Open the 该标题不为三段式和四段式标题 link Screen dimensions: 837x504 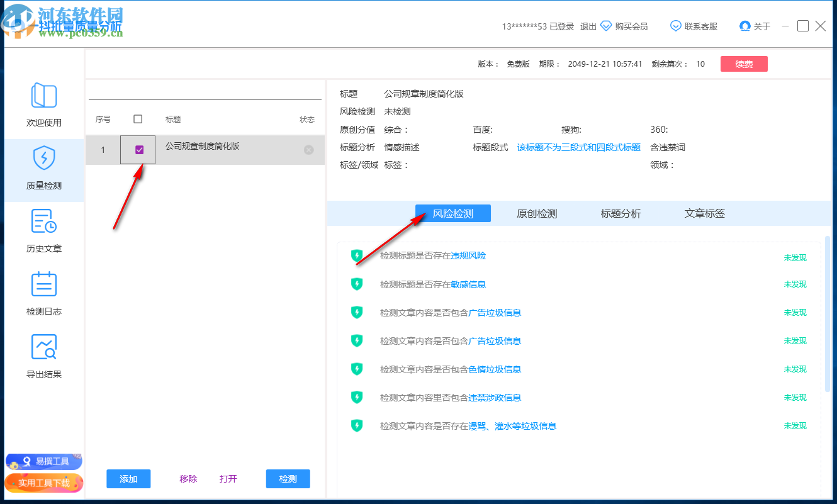pos(578,147)
